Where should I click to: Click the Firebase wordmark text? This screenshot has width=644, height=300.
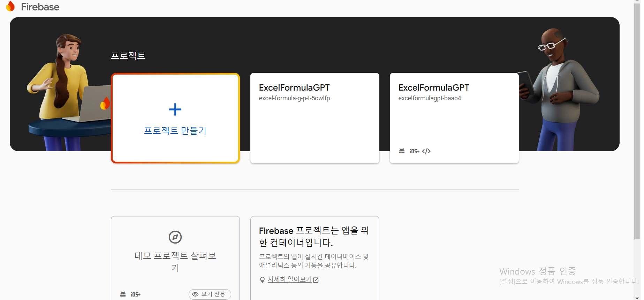[x=40, y=7]
